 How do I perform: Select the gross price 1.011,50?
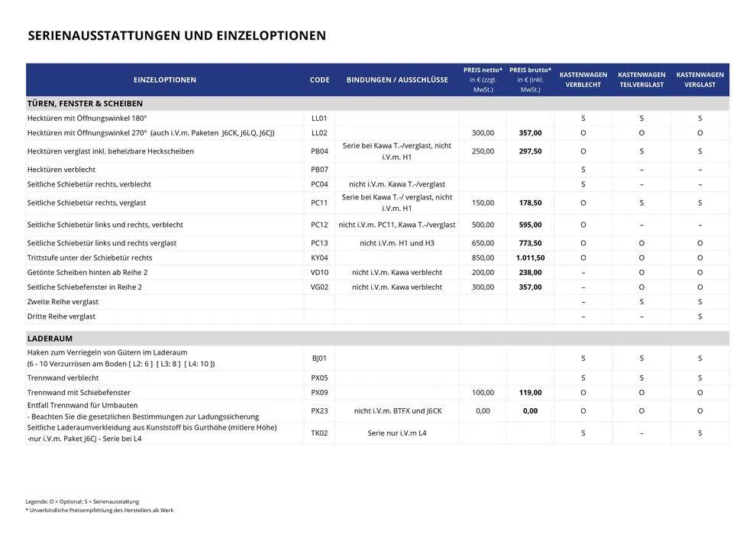[529, 258]
